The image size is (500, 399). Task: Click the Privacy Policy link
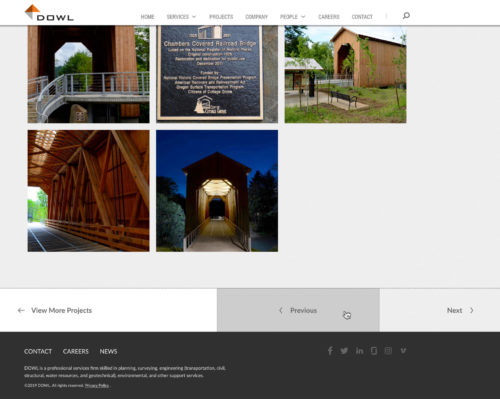[97, 386]
